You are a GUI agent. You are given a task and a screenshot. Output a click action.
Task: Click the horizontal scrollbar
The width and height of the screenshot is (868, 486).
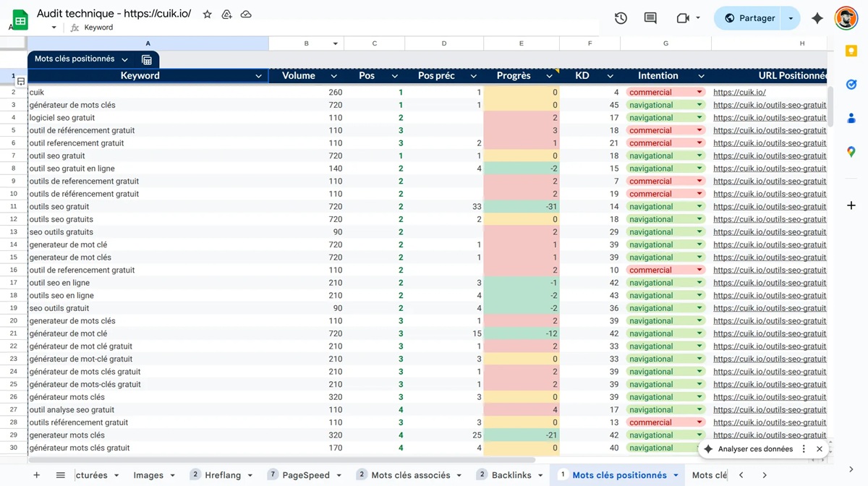point(282,460)
